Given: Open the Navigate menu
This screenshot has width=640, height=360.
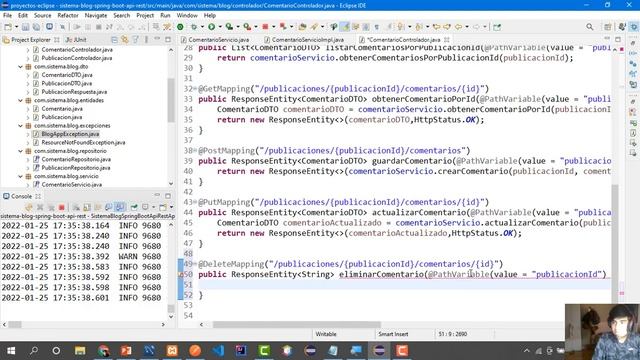Looking at the screenshot, I should click(96, 16).
